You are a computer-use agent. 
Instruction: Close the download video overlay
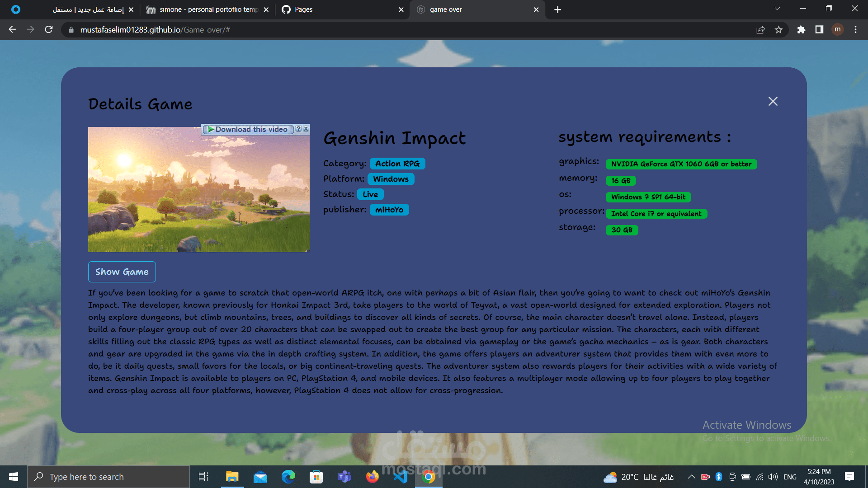tap(306, 129)
